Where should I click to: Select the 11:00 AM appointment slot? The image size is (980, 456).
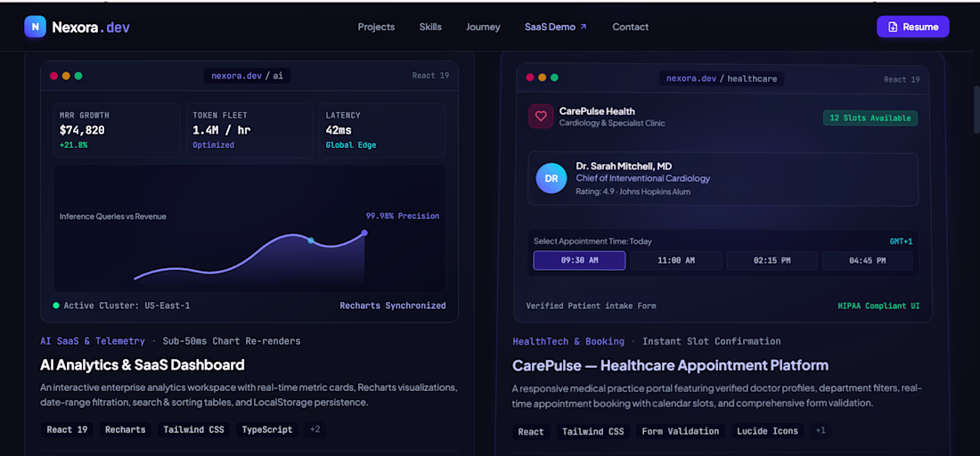pos(676,260)
